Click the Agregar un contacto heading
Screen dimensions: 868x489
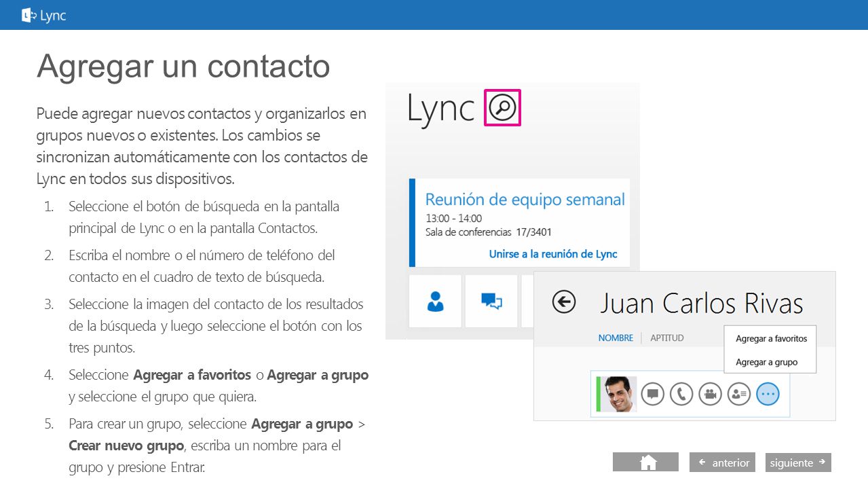[183, 66]
